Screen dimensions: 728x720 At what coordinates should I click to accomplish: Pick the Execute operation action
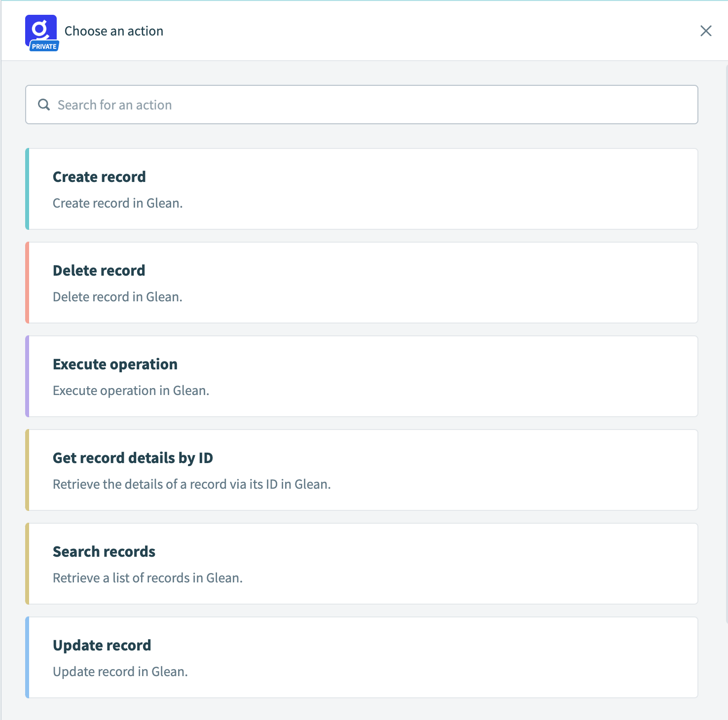tap(362, 376)
